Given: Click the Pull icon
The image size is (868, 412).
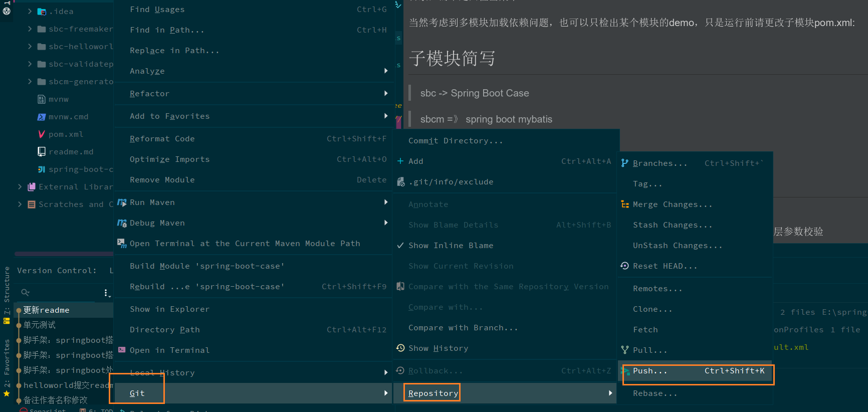Looking at the screenshot, I should [625, 350].
